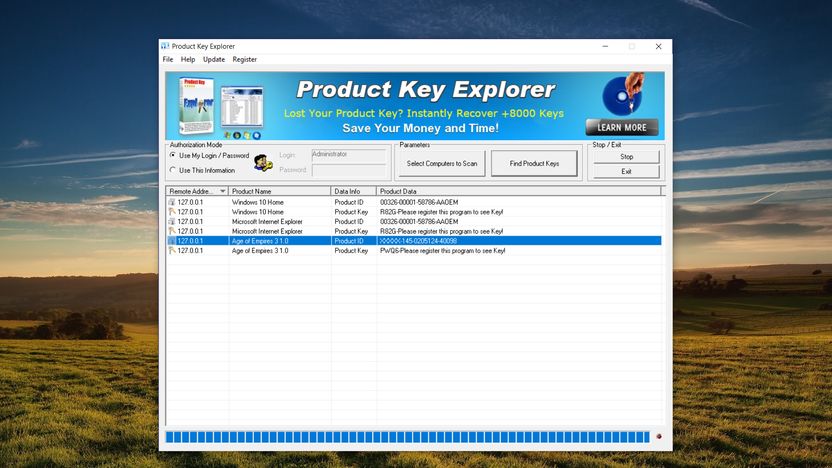832x468 pixels.
Task: Select Windows 10 Home in Product Key row
Action: pos(258,212)
